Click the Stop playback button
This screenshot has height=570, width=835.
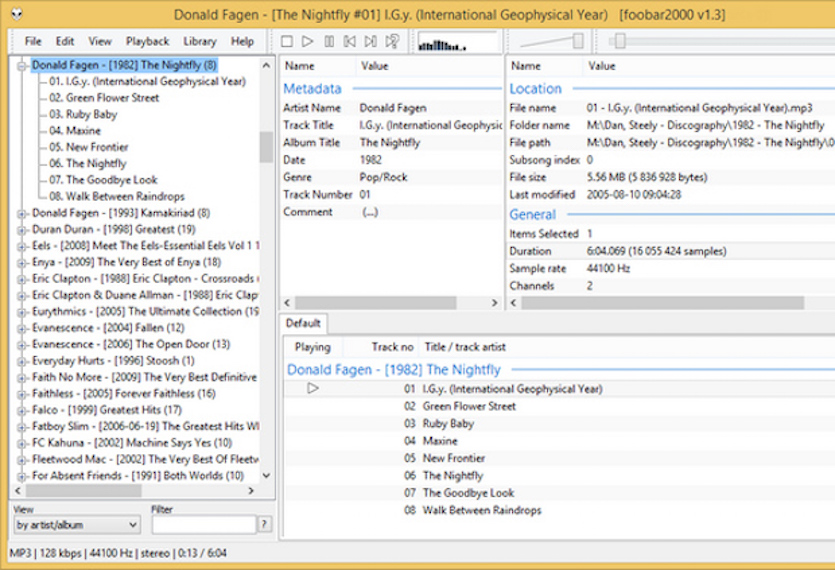286,41
